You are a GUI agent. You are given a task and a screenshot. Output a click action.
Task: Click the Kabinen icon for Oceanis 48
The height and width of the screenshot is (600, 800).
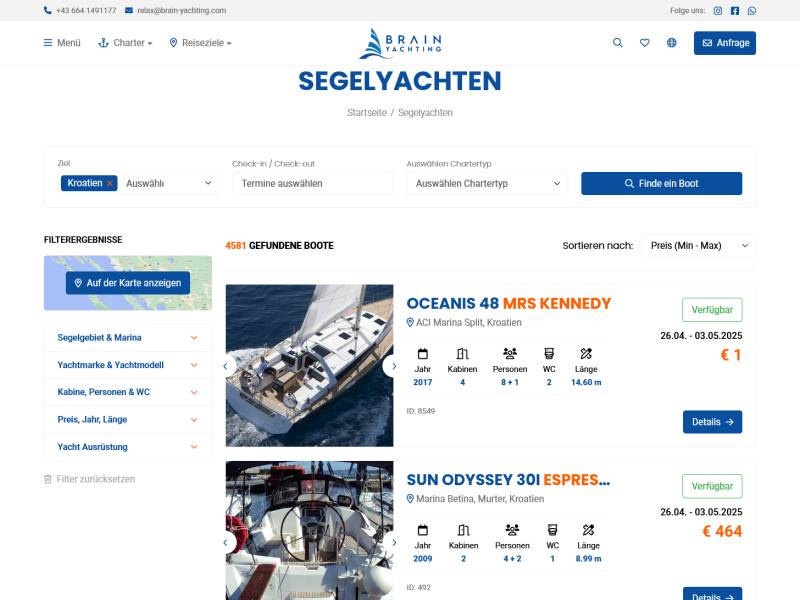tap(462, 354)
